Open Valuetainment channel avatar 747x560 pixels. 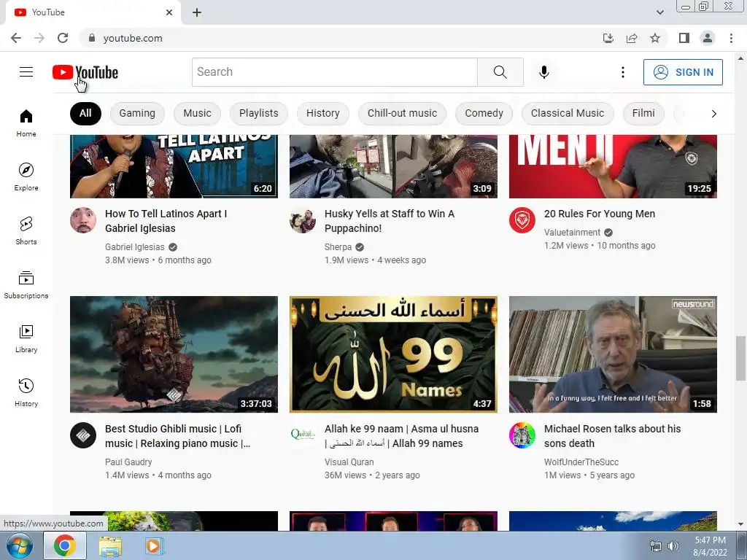(522, 220)
